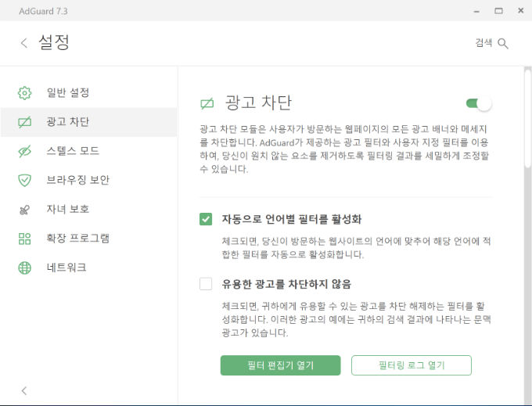
Task: Collapse sidebar with bottom-left chevron
Action: (x=23, y=390)
